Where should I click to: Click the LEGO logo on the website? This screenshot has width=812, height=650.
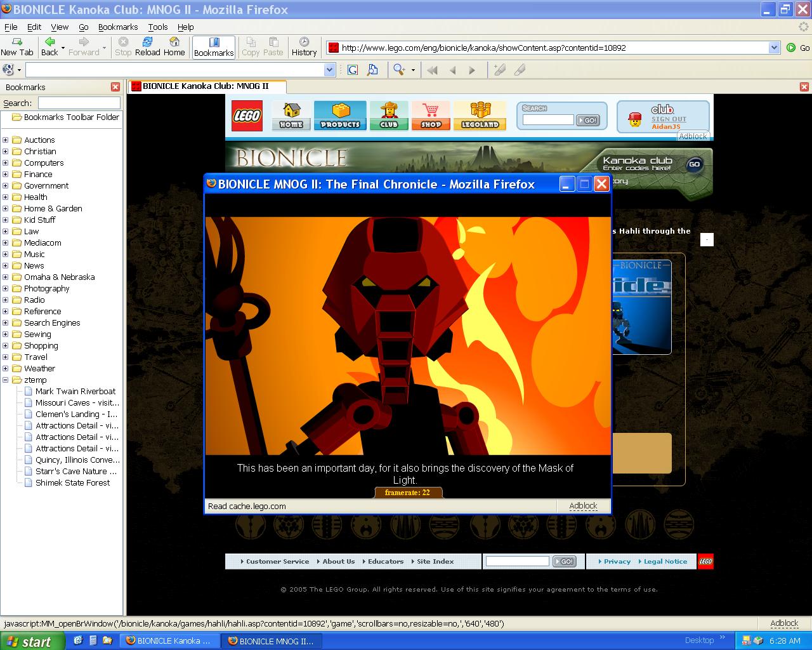(247, 116)
